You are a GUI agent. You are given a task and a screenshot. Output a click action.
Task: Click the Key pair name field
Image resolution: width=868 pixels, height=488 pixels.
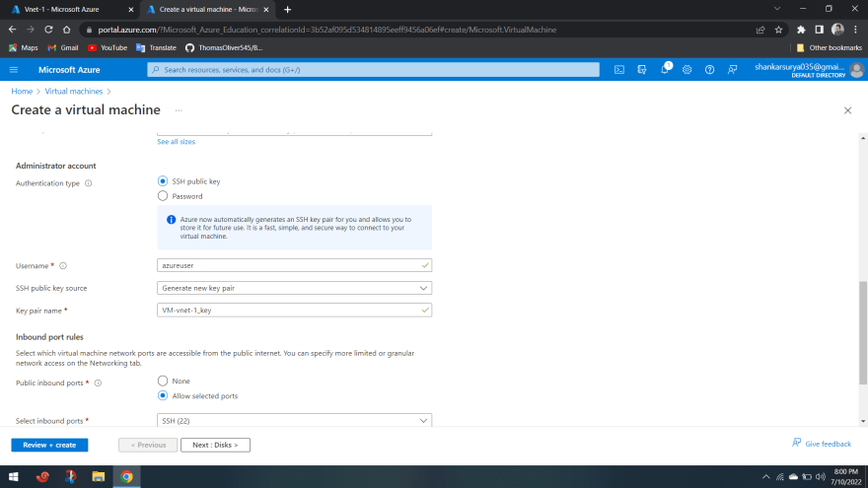point(294,311)
